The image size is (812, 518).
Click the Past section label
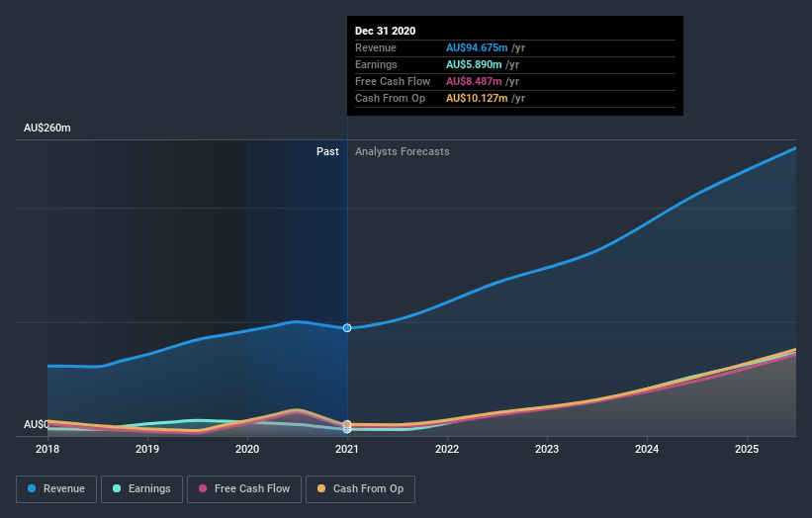327,151
